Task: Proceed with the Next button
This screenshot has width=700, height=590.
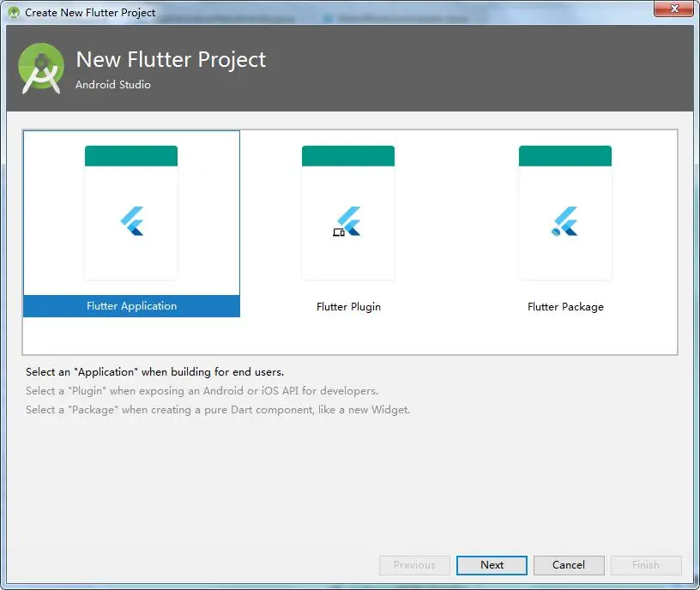Action: point(492,565)
